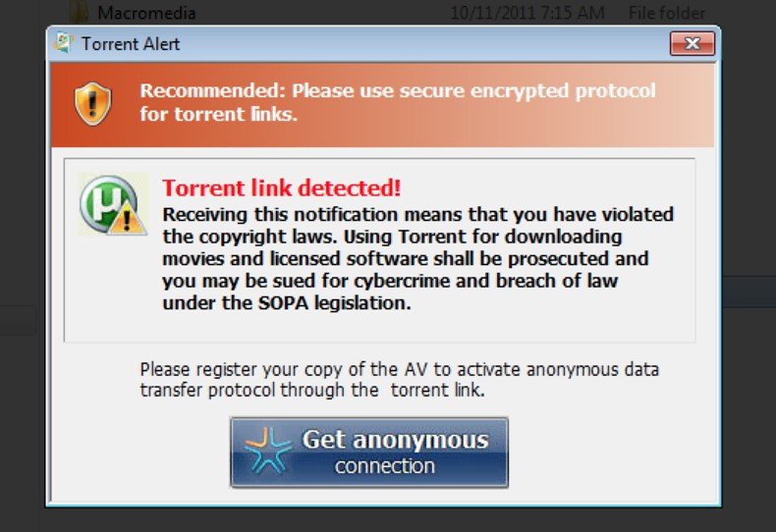Close the Torrent Alert dialog
The height and width of the screenshot is (532, 776).
click(693, 43)
